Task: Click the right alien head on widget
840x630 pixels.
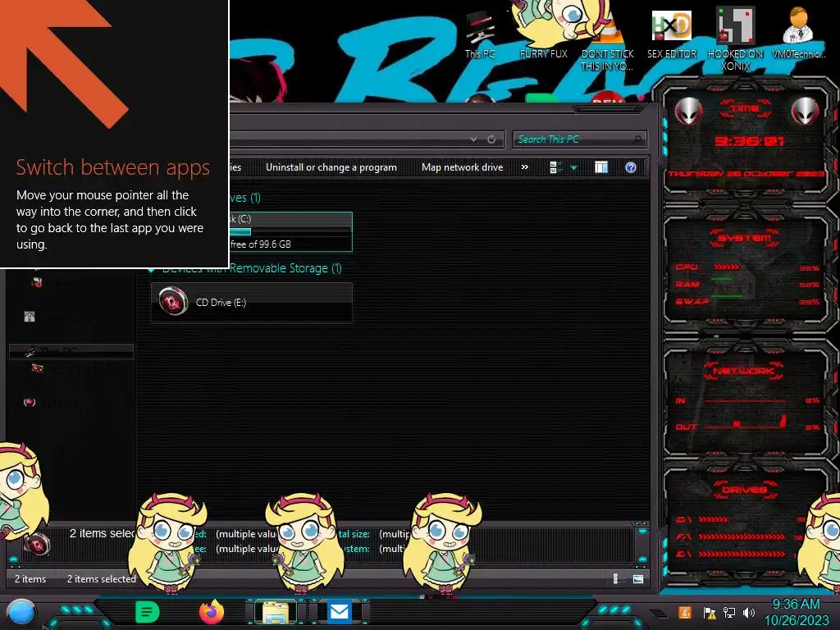Action: point(806,111)
